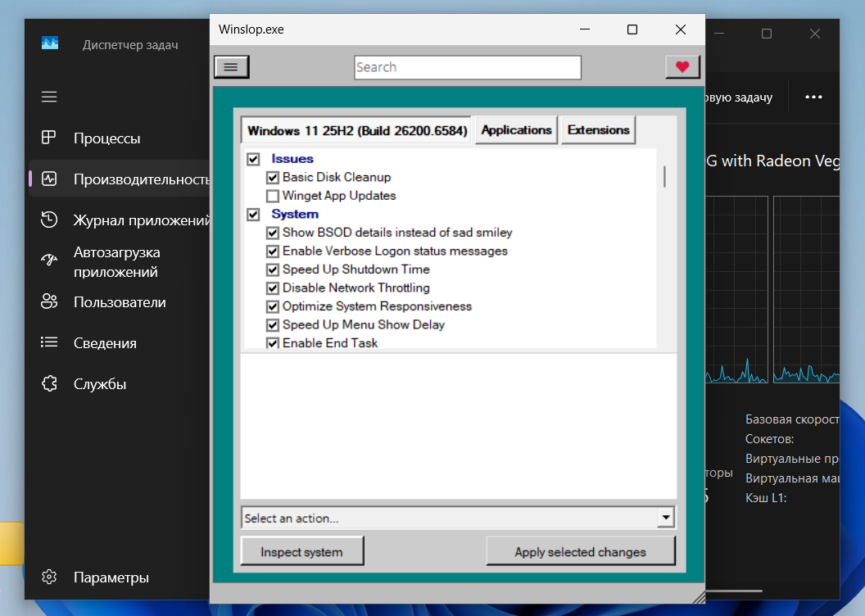Focus the Winslop Search field
This screenshot has width=865, height=616.
(x=467, y=67)
